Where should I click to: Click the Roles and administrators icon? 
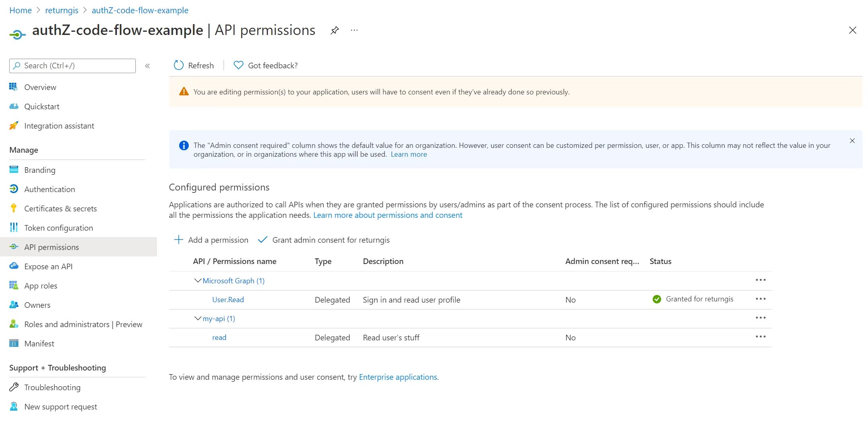[14, 324]
